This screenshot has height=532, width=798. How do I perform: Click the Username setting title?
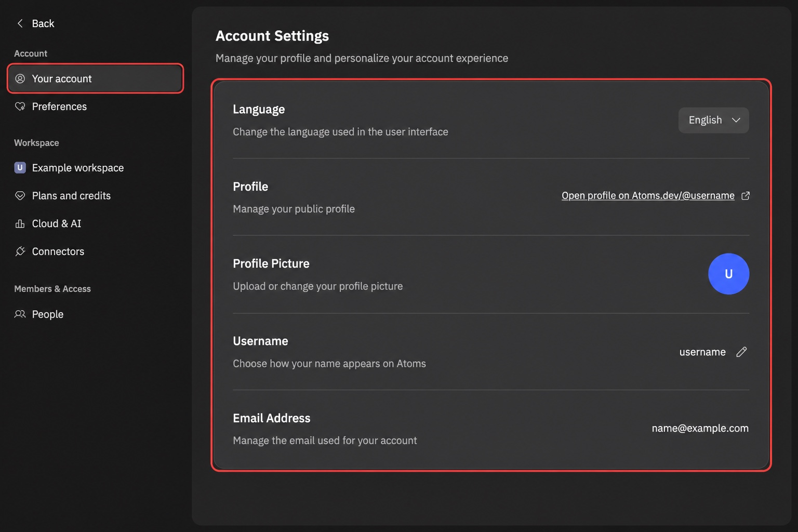[260, 341]
